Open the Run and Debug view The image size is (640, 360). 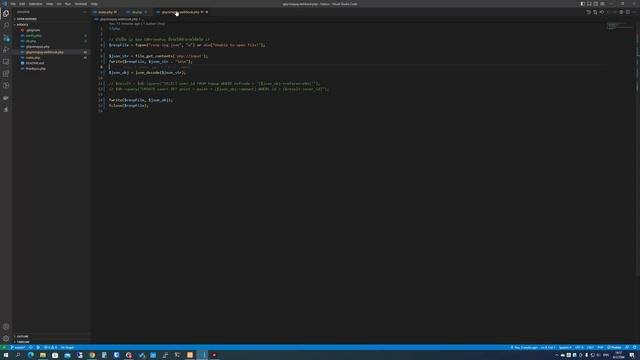coord(6,49)
